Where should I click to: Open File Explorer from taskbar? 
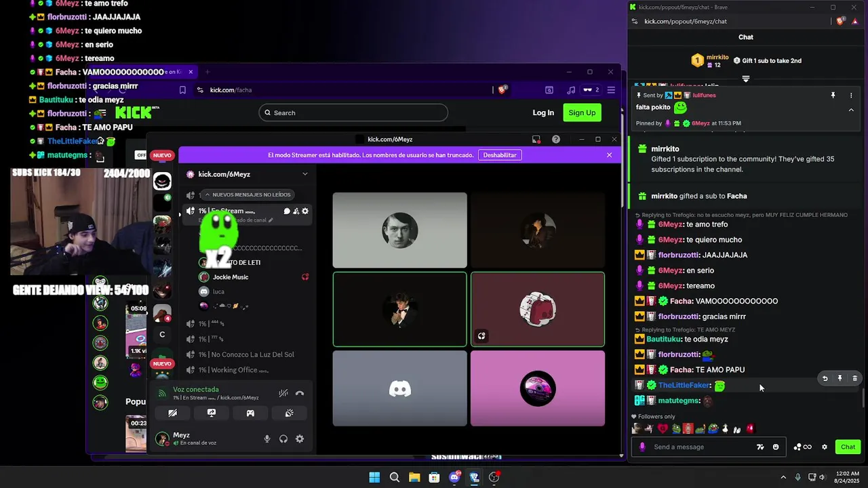click(x=414, y=477)
